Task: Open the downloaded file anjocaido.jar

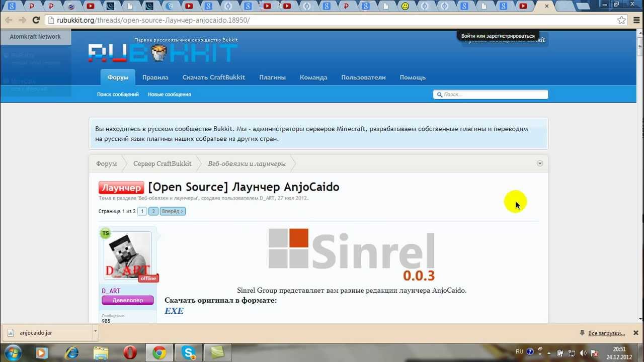Action: [46, 333]
